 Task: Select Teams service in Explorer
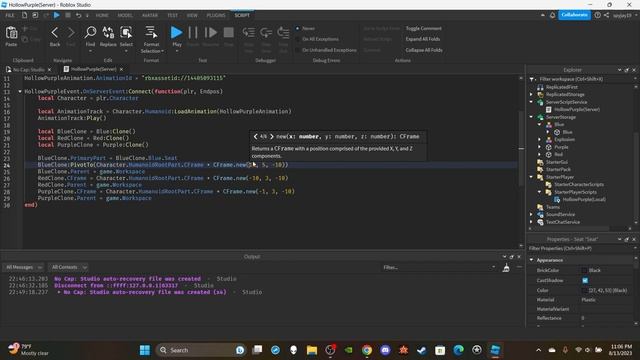click(553, 207)
